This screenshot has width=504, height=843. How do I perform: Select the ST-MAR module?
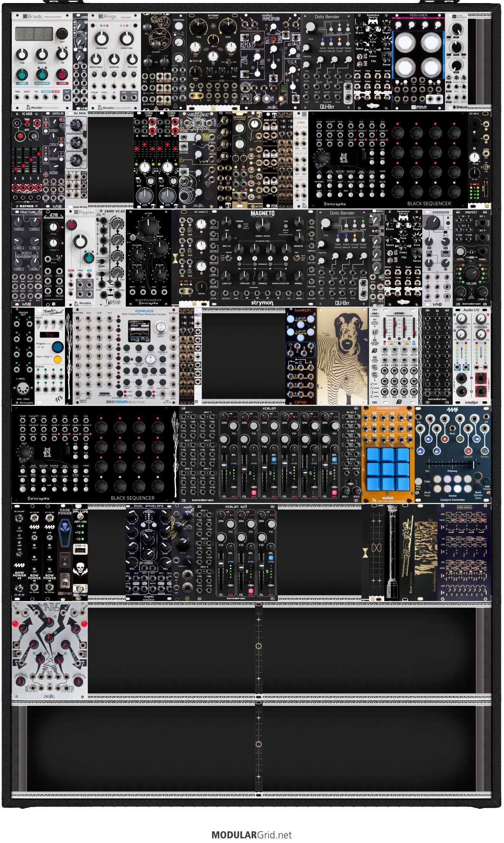click(x=194, y=258)
